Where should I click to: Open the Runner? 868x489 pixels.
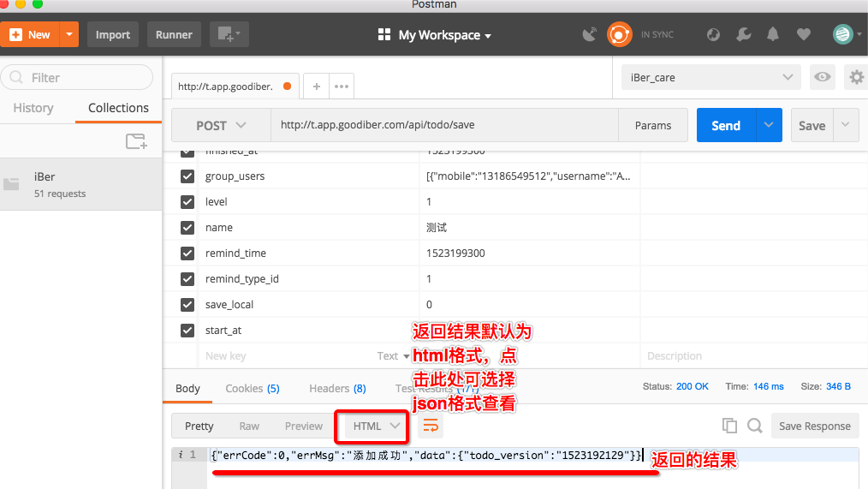(x=174, y=34)
